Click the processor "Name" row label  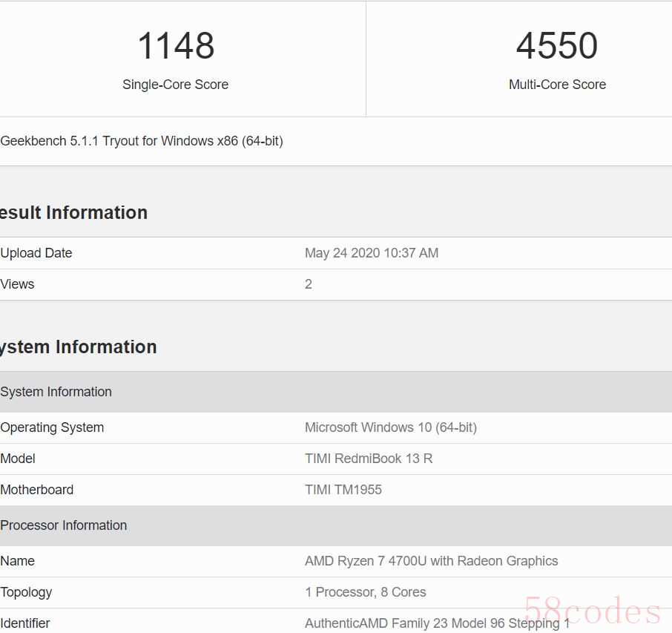click(x=18, y=561)
